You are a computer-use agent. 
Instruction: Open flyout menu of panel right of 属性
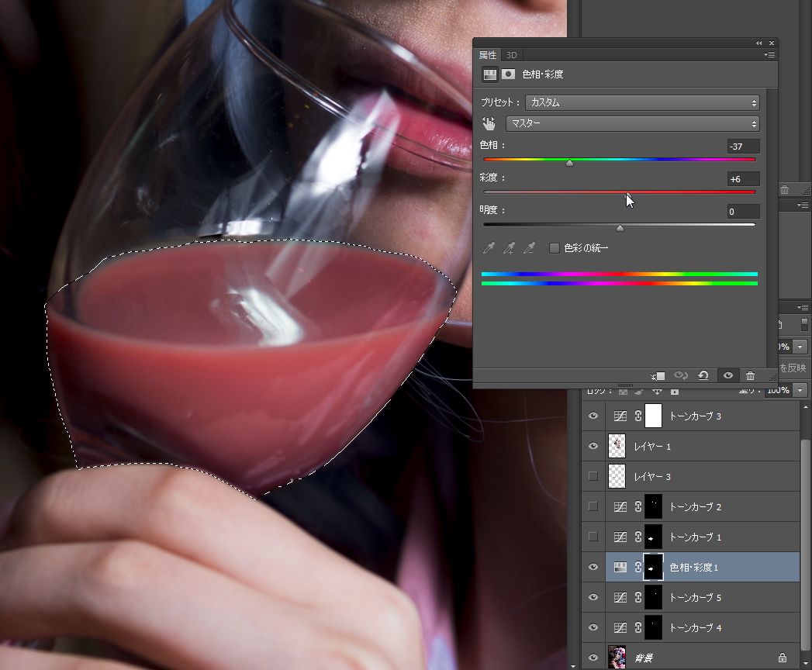pos(803,205)
